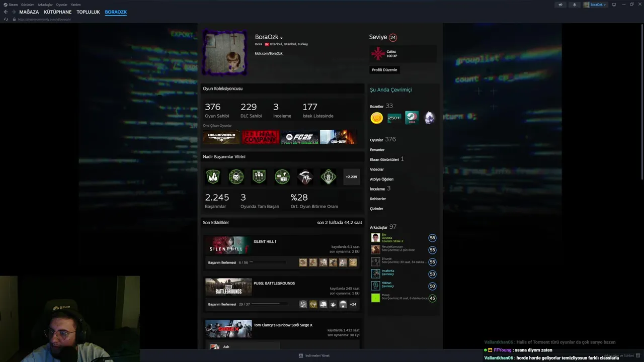Viewport: 644px width, 362px height.
Task: Click the 177 İstek Listesinde stat
Action: pyautogui.click(x=318, y=110)
